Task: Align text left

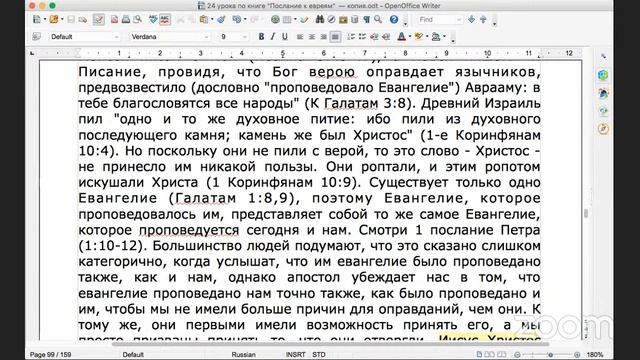Action: (300, 37)
